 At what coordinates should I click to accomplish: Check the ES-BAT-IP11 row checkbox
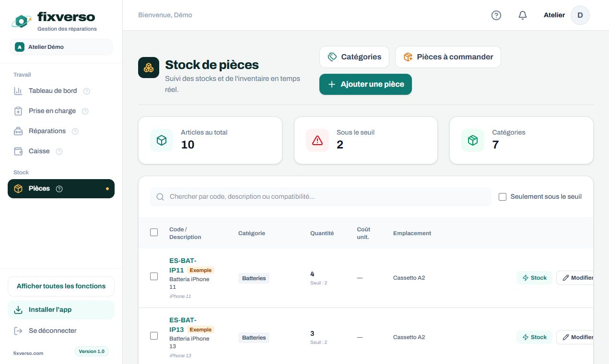coord(154,276)
